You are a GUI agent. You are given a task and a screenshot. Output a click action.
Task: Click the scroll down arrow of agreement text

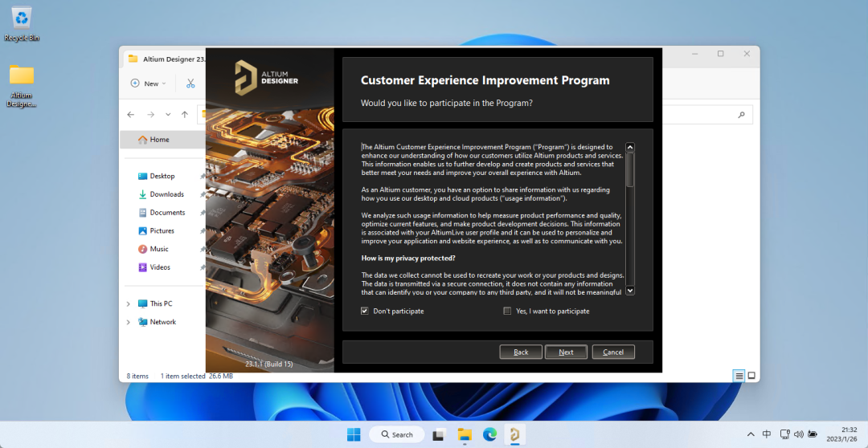(630, 291)
